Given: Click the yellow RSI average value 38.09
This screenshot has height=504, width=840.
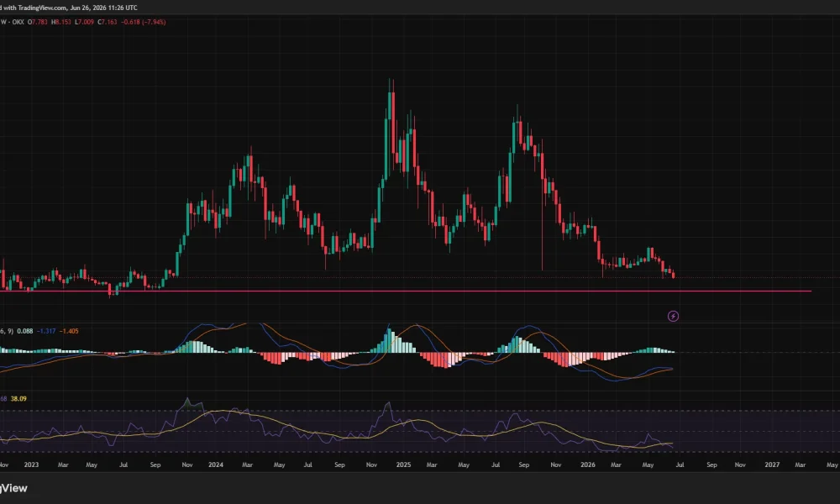Looking at the screenshot, I should click(18, 398).
